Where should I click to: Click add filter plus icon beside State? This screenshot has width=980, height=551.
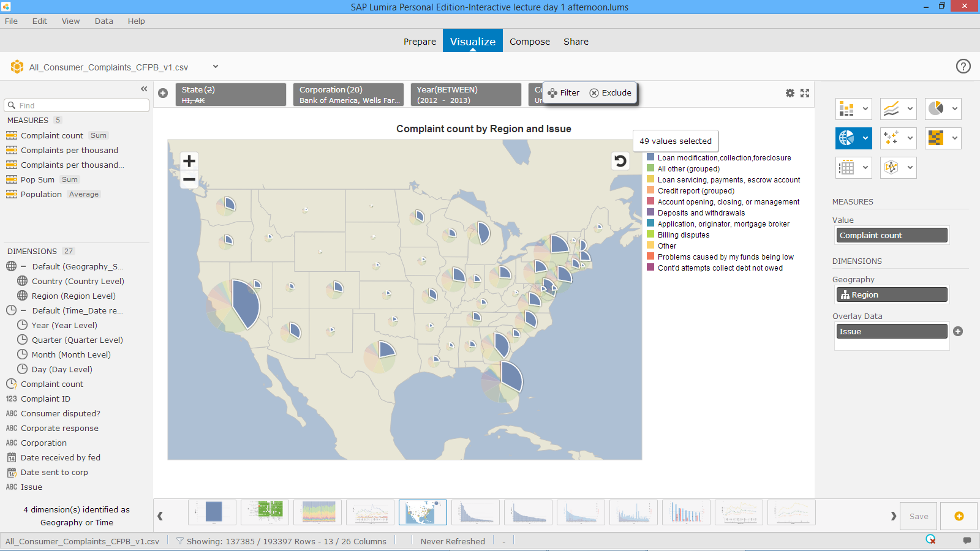point(163,93)
